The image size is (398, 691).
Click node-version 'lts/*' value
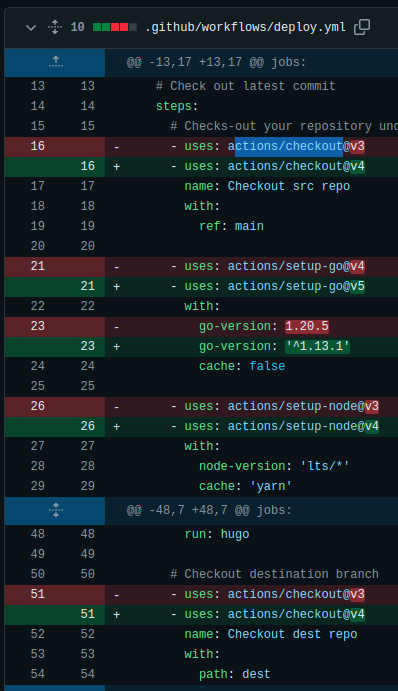[x=325, y=466]
